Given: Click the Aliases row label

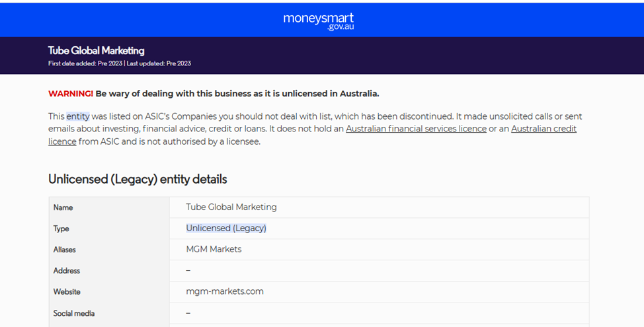Looking at the screenshot, I should 65,250.
